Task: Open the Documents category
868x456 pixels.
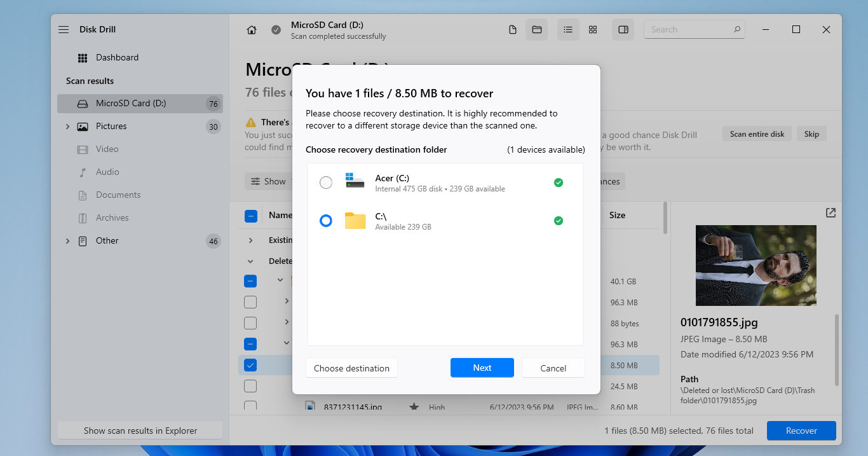Action: (x=118, y=195)
